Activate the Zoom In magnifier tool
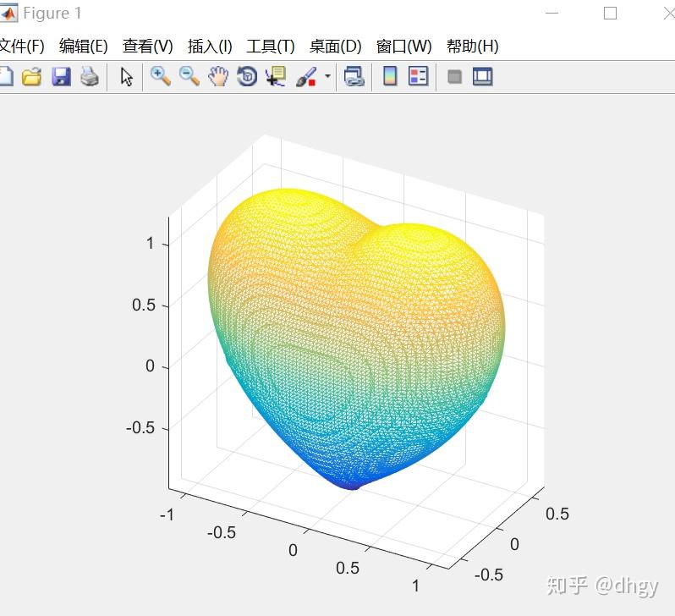 (x=160, y=77)
